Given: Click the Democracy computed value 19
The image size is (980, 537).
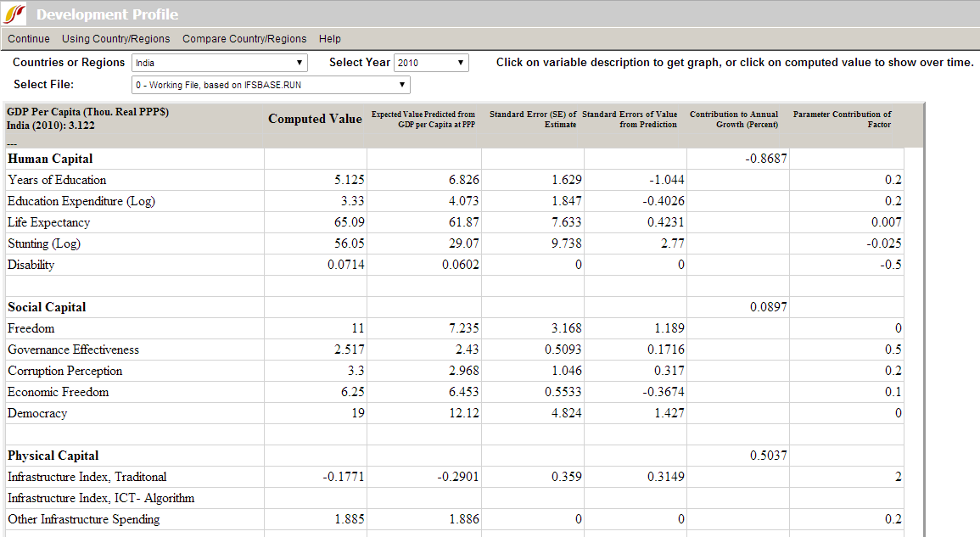Looking at the screenshot, I should 357,413.
